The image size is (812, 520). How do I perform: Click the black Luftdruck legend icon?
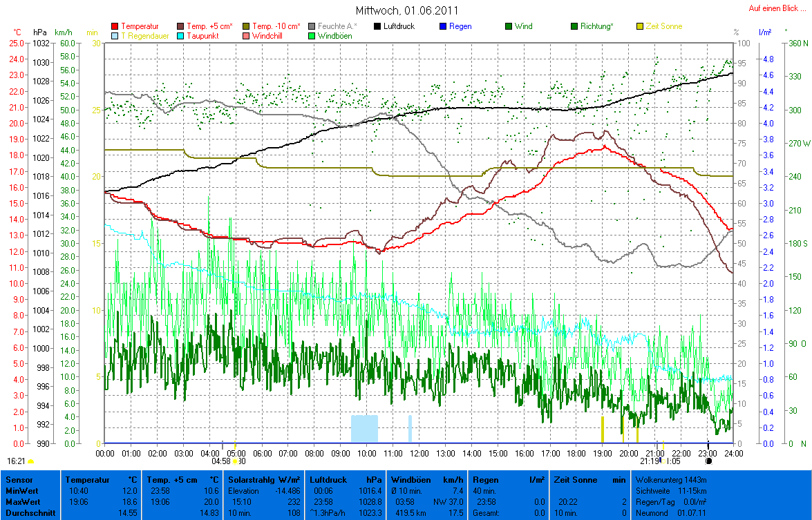pyautogui.click(x=377, y=26)
